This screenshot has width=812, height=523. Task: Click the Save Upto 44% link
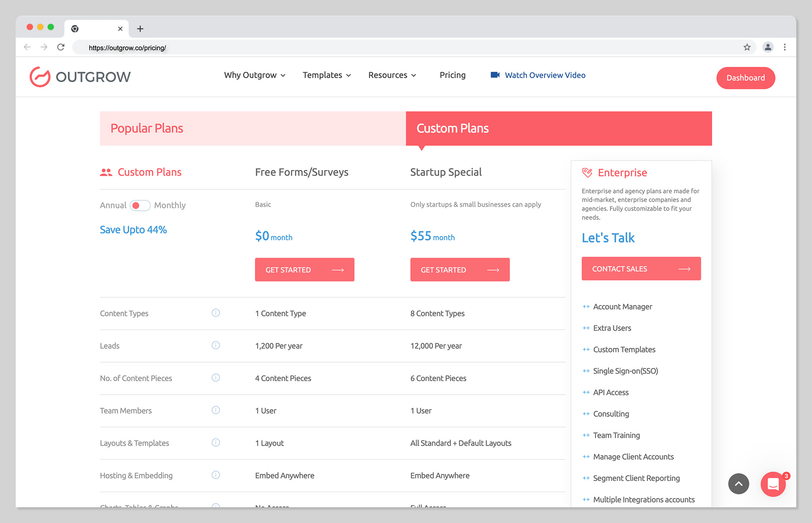133,230
